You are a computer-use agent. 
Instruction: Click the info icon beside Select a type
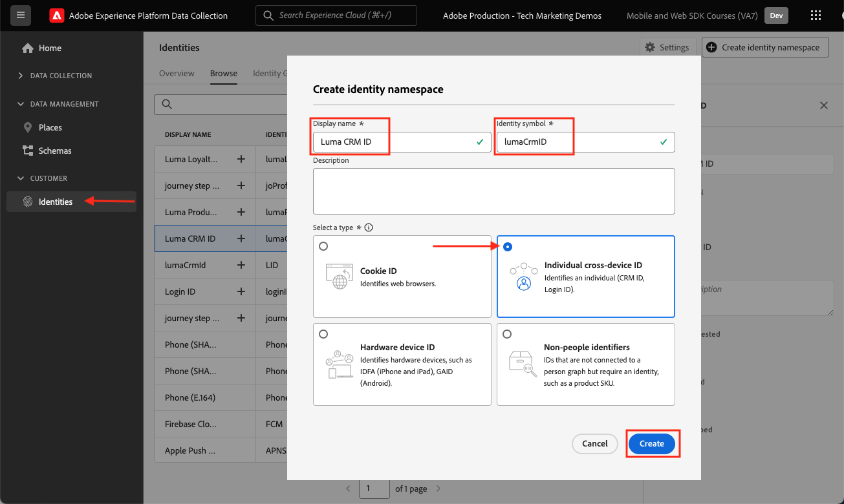(x=369, y=227)
